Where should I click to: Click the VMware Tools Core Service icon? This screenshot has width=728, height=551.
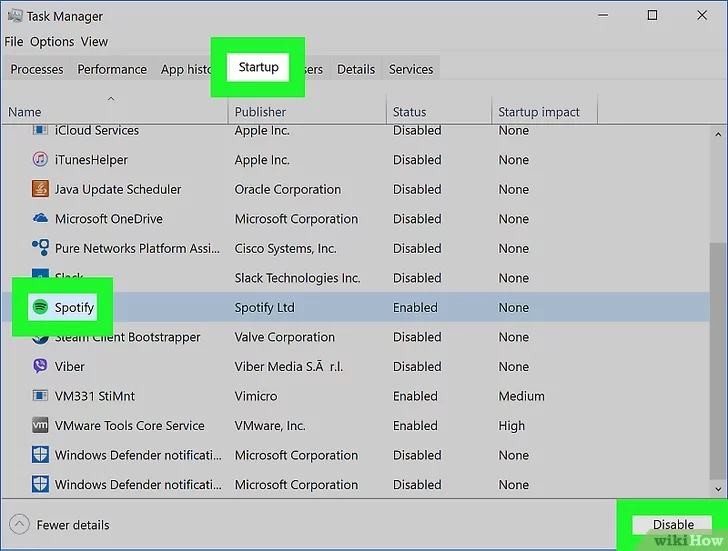[40, 425]
